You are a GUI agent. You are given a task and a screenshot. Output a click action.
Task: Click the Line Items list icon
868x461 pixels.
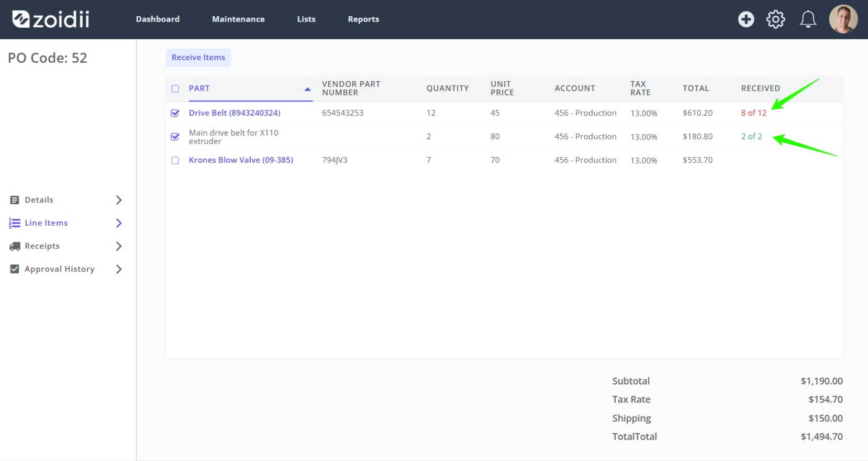click(15, 223)
